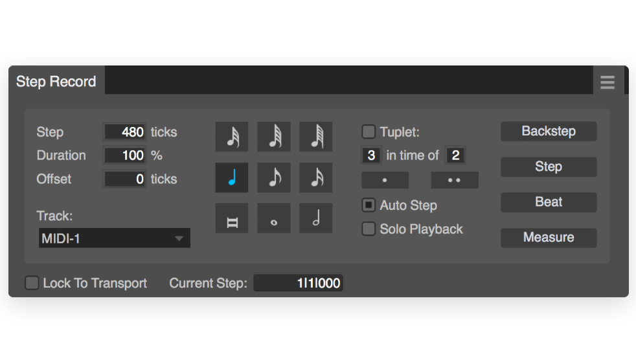Screen dimensions: 636x364
Task: Enable Solo Playback checkbox
Action: 369,229
